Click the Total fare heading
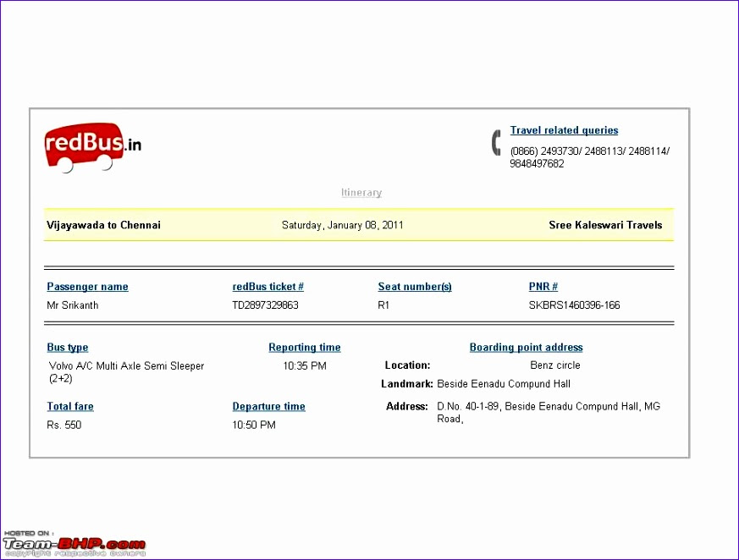Viewport: 739px width, 560px height. point(70,406)
